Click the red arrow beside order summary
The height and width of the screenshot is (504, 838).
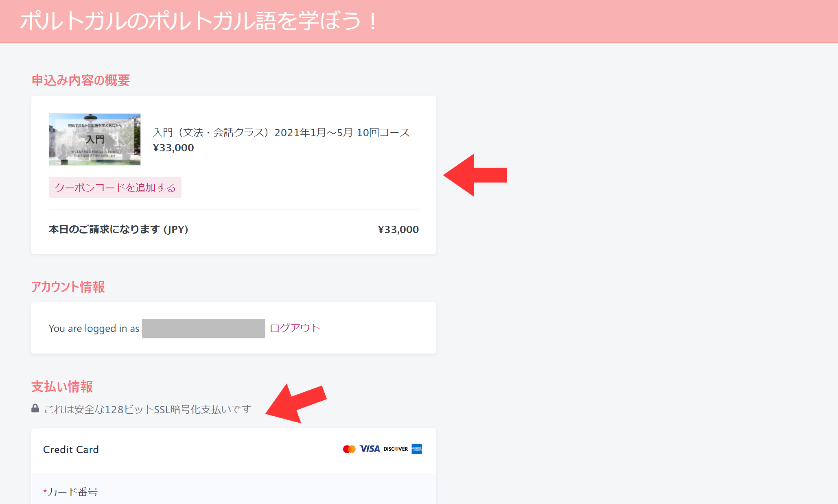point(475,175)
